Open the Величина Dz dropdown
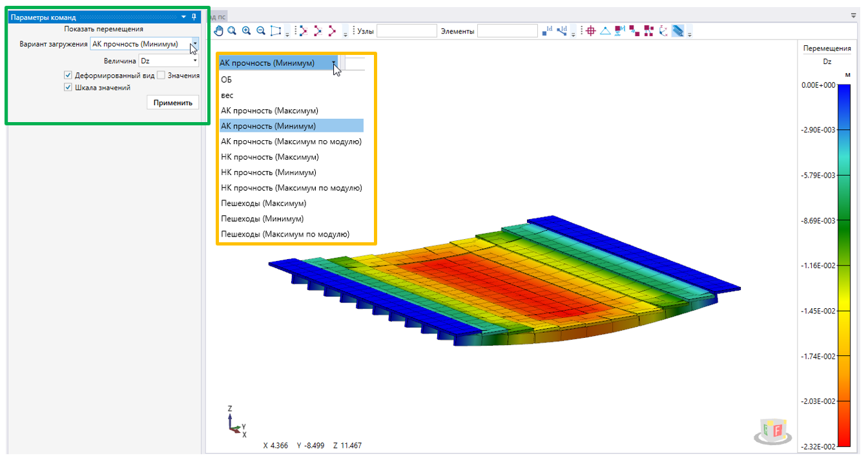868x460 pixels. tap(169, 61)
